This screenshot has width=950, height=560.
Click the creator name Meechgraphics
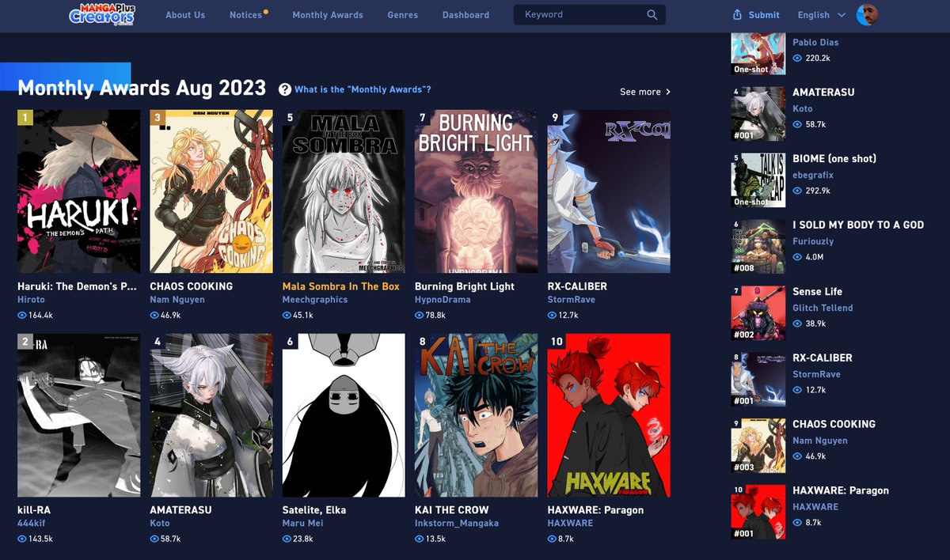pos(313,300)
